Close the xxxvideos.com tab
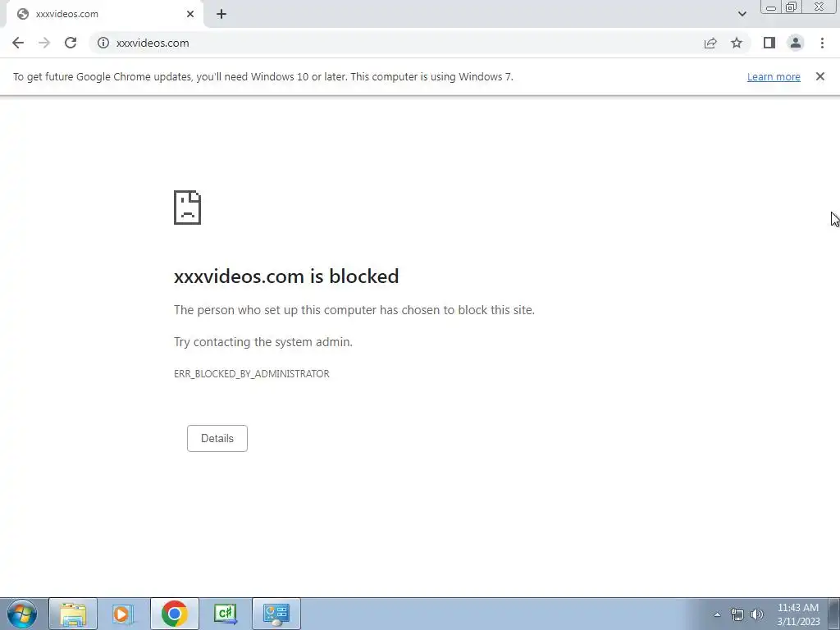 (x=190, y=15)
